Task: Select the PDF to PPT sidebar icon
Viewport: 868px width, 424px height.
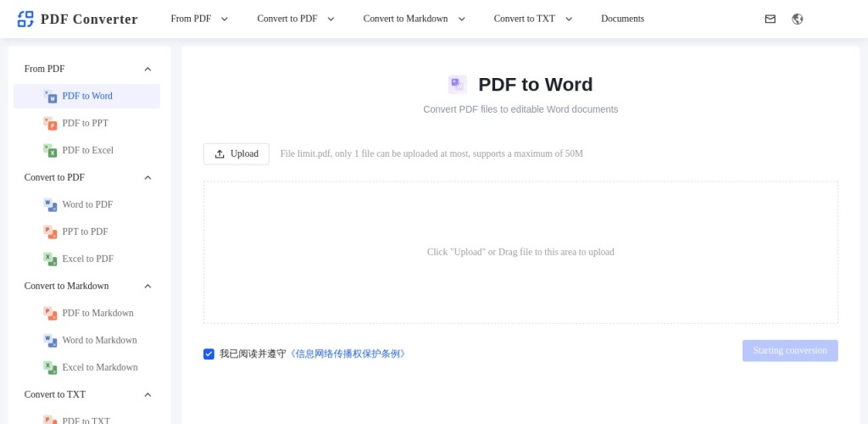Action: tap(50, 123)
